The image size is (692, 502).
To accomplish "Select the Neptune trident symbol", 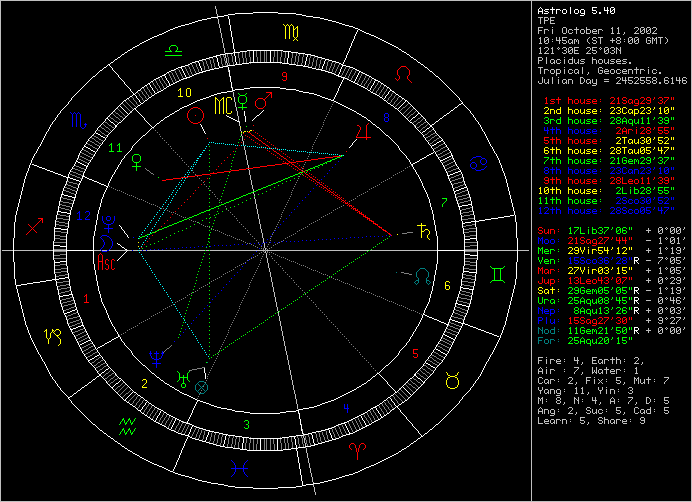I will tap(155, 354).
